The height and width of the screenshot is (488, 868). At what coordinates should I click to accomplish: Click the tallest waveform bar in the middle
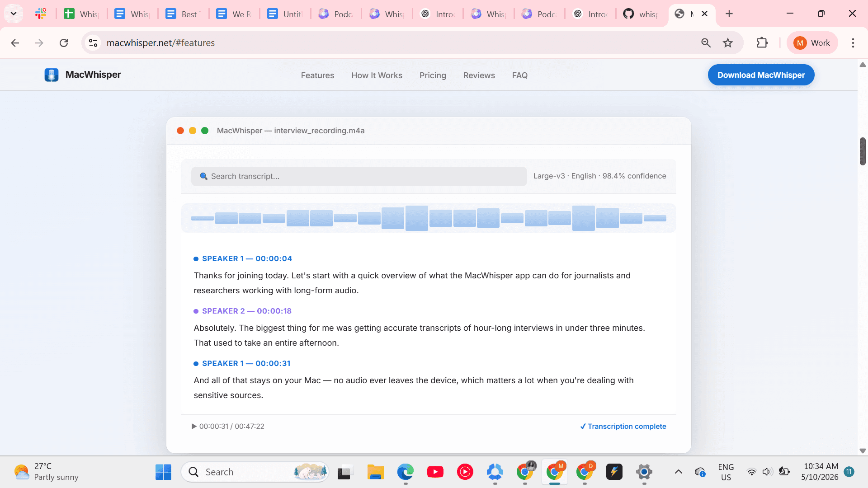tap(416, 218)
